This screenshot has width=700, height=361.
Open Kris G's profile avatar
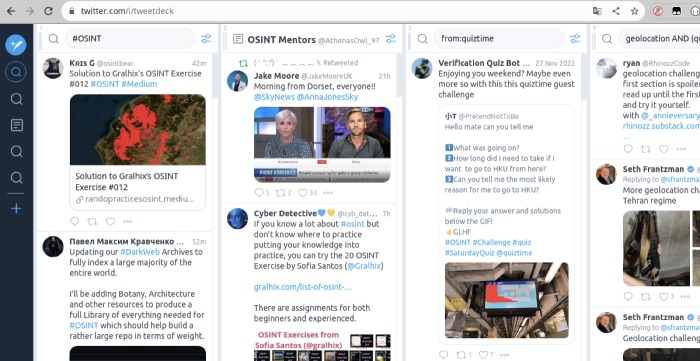pos(53,68)
